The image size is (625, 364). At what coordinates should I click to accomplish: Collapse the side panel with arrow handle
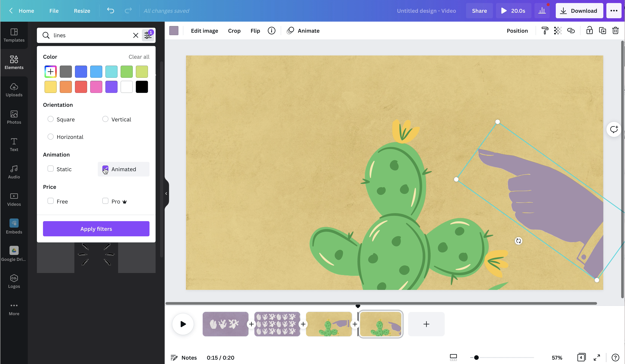(x=166, y=194)
